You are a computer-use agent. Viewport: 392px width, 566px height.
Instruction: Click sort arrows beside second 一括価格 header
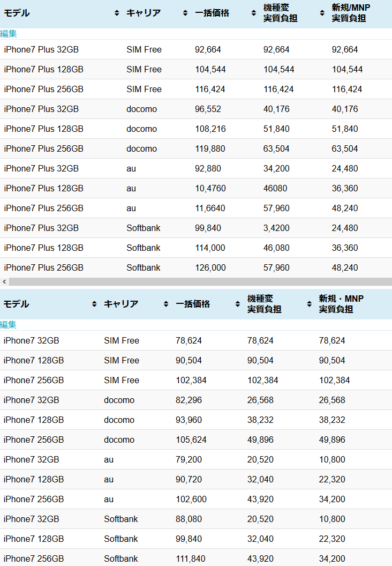pyautogui.click(x=237, y=304)
